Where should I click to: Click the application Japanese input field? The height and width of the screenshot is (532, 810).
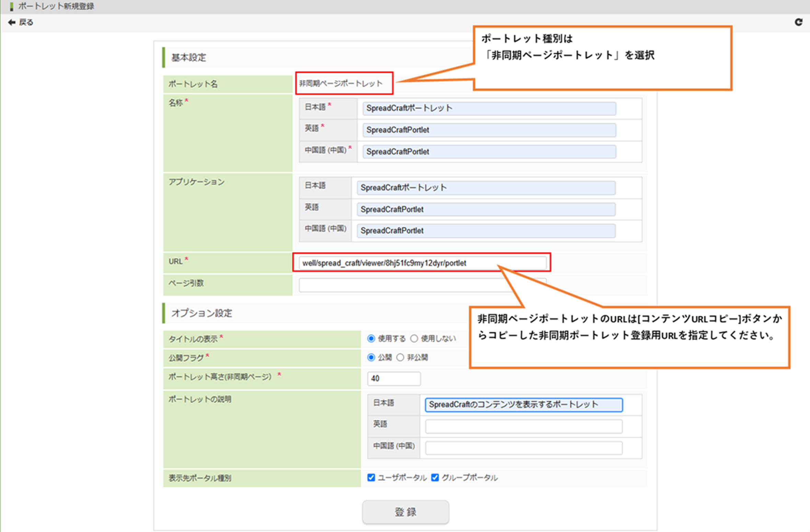[x=486, y=188]
